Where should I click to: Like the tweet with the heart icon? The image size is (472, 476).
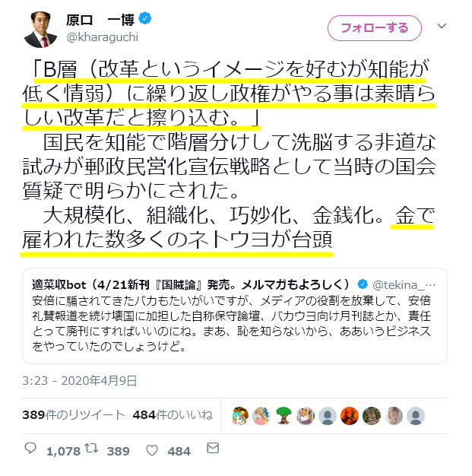(x=152, y=450)
